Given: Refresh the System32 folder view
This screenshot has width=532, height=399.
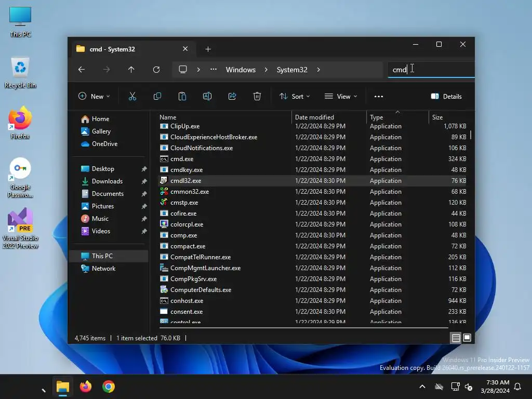Looking at the screenshot, I should 156,70.
